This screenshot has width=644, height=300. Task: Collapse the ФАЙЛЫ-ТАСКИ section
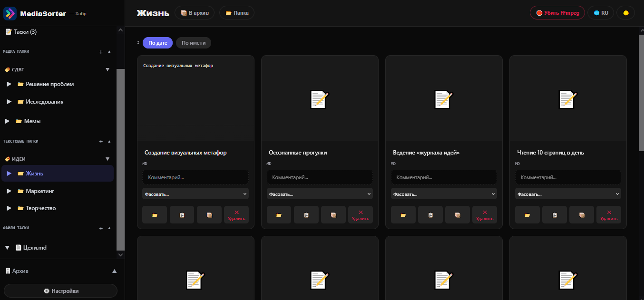pyautogui.click(x=109, y=228)
